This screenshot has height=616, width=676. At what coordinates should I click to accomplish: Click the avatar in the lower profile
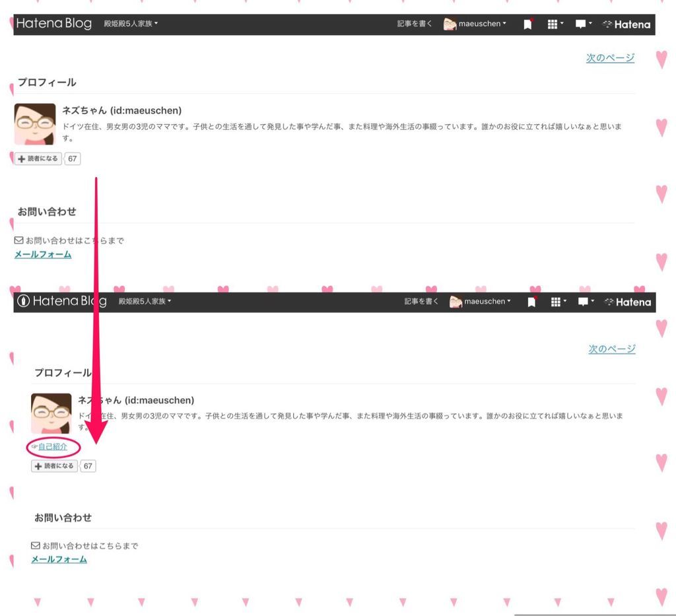click(51, 413)
